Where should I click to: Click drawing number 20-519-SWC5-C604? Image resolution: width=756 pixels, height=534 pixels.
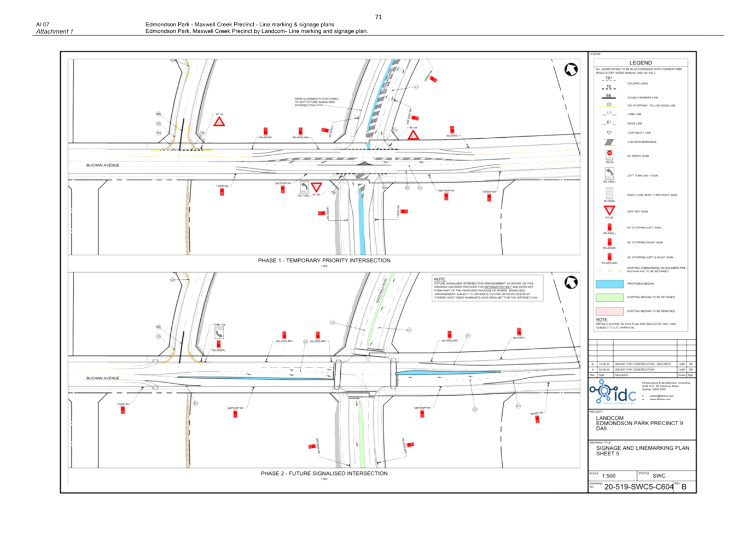pyautogui.click(x=638, y=487)
